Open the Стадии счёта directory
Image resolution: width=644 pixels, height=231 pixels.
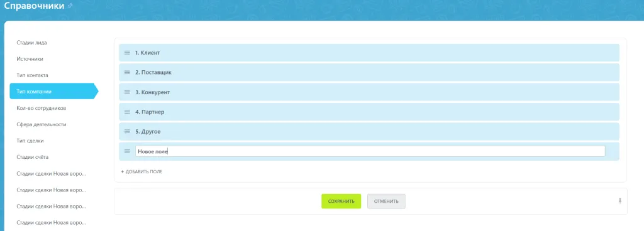(33, 158)
